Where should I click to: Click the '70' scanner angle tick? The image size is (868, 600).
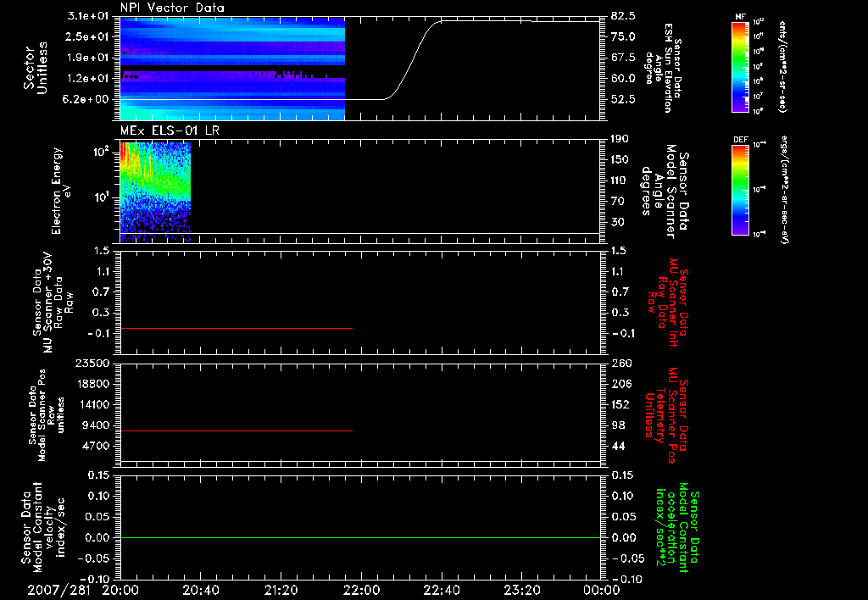click(618, 202)
